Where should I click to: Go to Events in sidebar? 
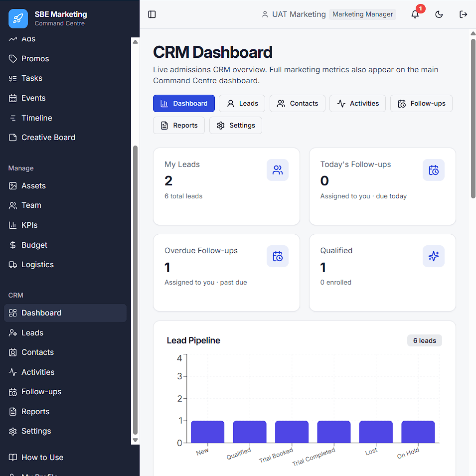point(65,98)
